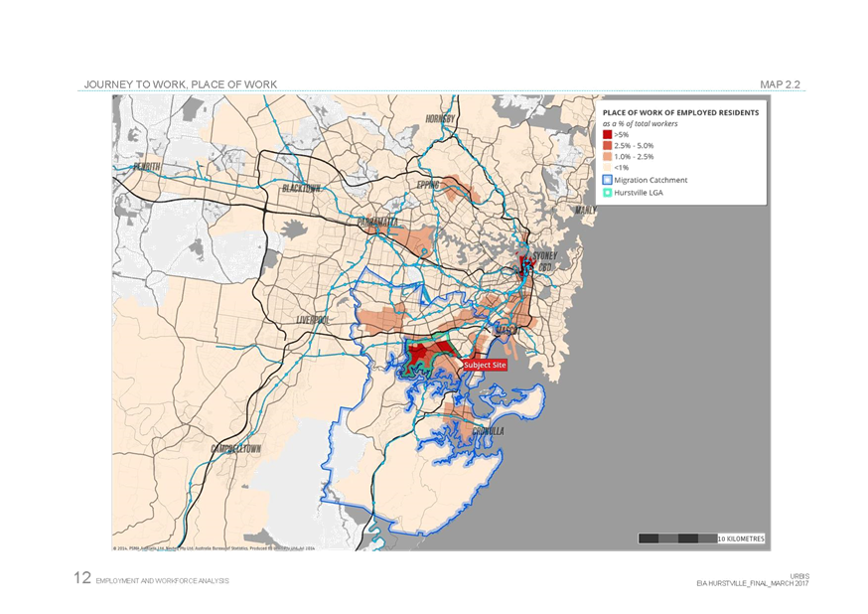Image resolution: width=868 pixels, height=614 pixels.
Task: Click the Blacktown place label
Action: click(301, 188)
